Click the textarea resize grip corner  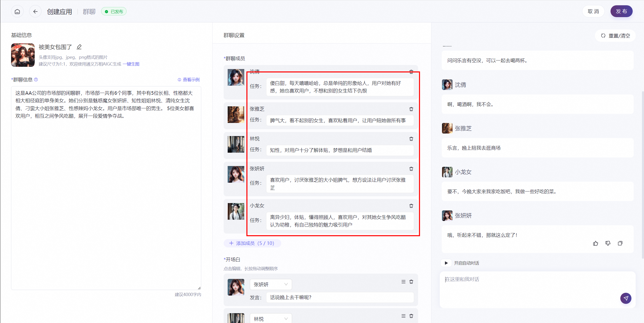point(199,288)
